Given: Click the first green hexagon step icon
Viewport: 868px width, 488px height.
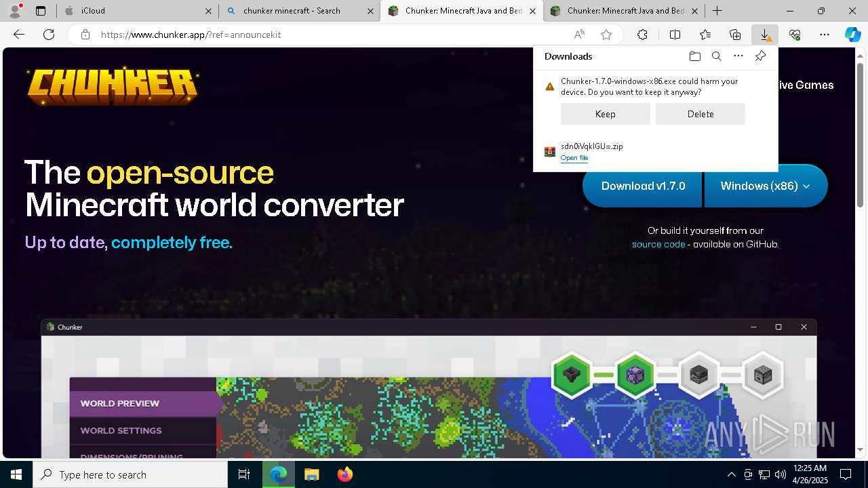Looking at the screenshot, I should point(572,375).
